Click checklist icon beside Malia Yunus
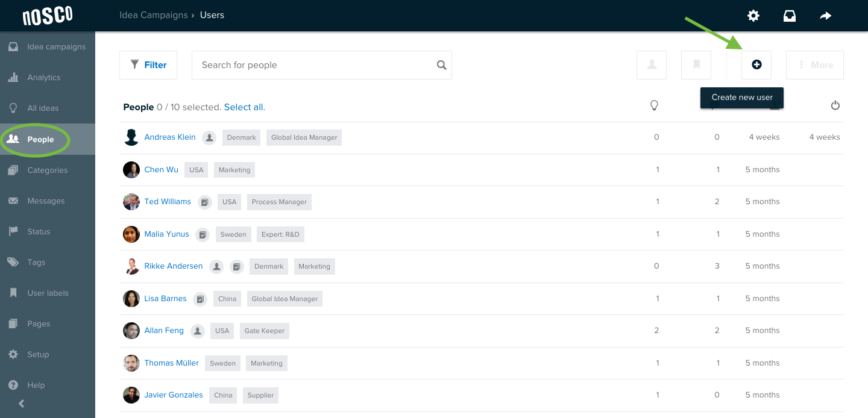 [x=203, y=234]
